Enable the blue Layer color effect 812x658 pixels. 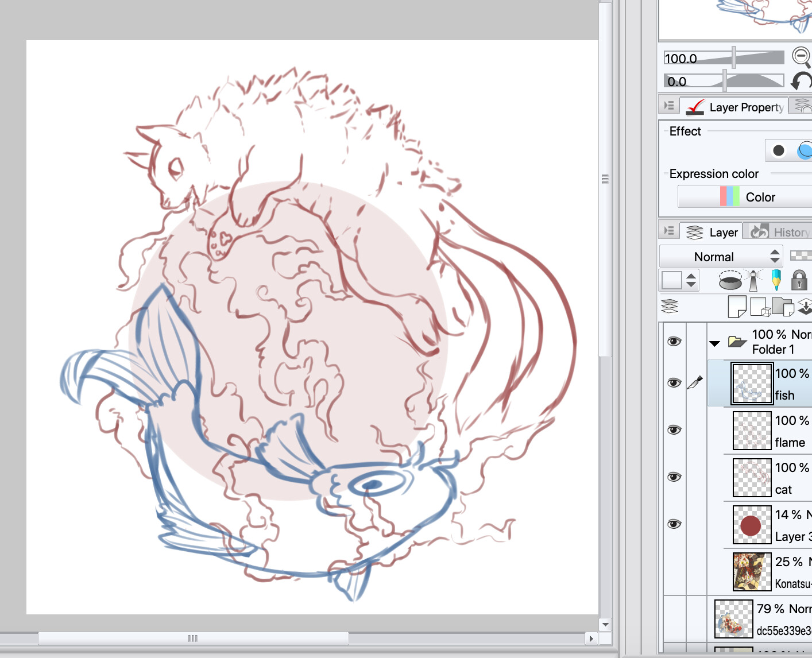804,150
